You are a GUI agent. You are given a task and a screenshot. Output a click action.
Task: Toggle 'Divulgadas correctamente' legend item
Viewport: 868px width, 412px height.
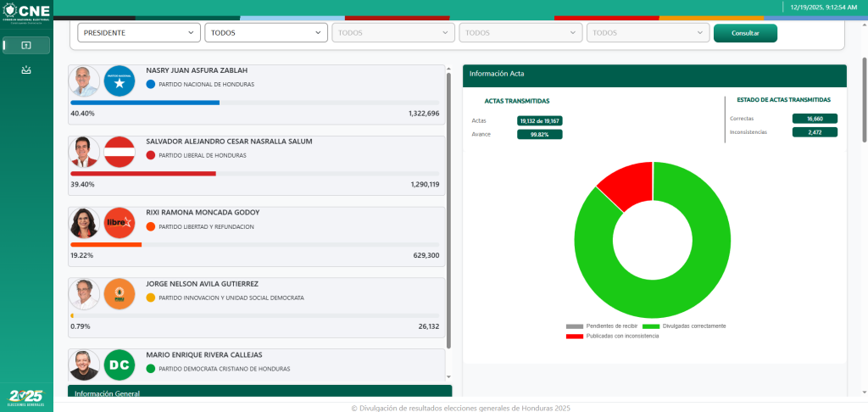tap(684, 326)
